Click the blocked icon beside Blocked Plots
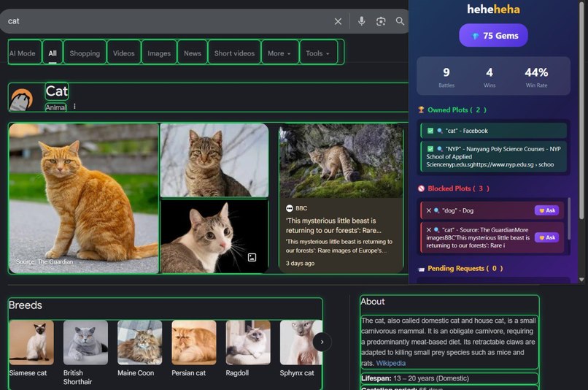Image resolution: width=588 pixels, height=390 pixels. point(421,188)
